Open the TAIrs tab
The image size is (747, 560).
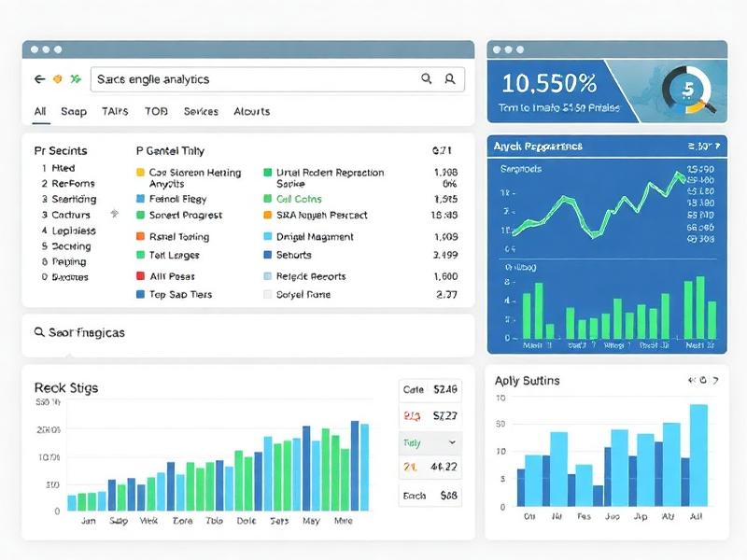click(x=115, y=111)
